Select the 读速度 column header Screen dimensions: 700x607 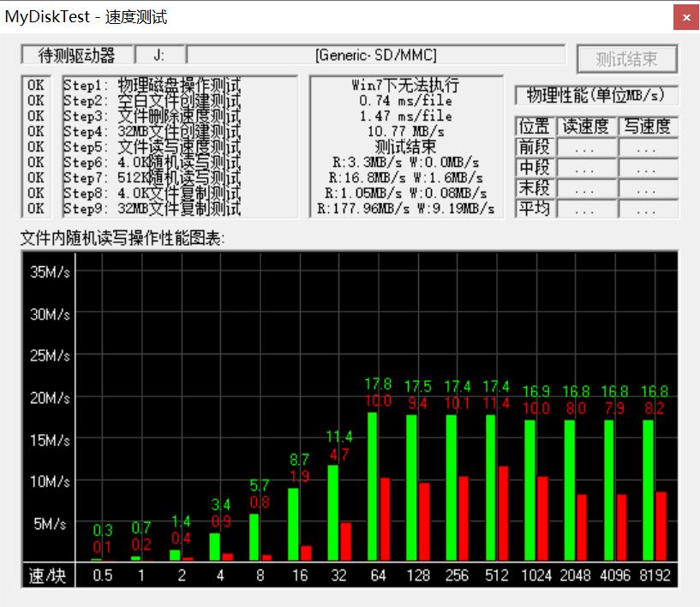pos(585,127)
